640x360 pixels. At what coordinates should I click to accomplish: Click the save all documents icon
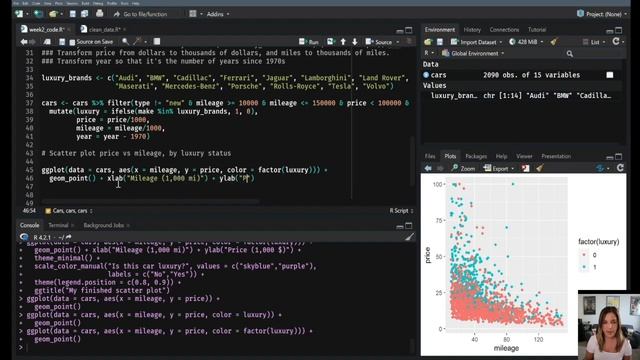click(x=84, y=14)
